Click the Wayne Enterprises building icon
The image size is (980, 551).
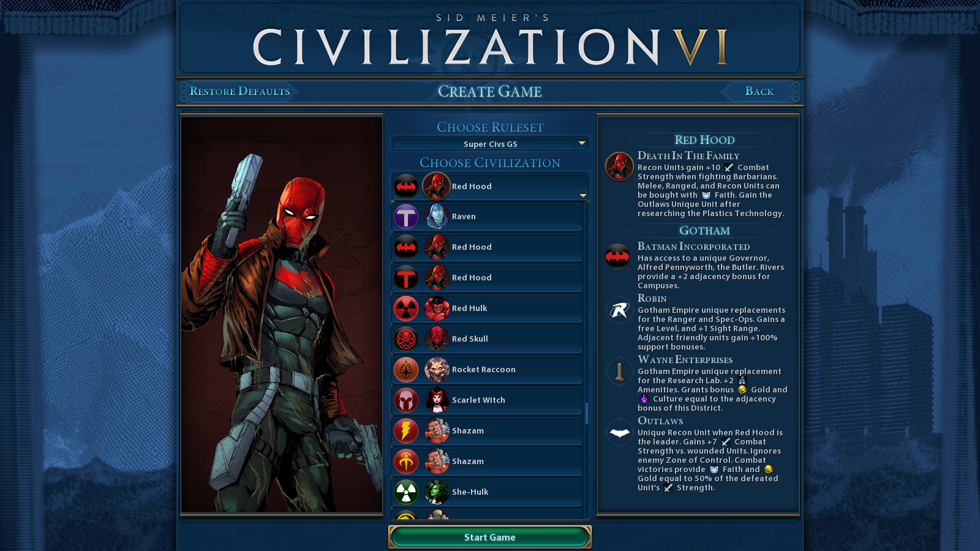tap(619, 372)
